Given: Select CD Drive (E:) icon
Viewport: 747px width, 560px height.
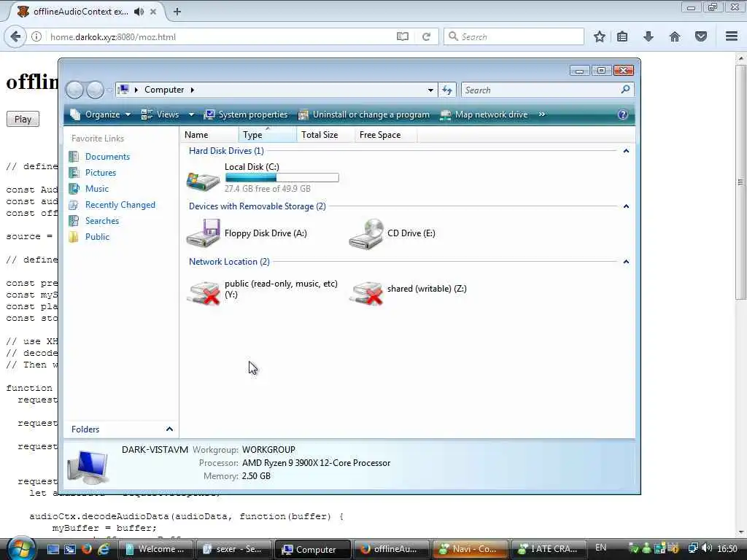Looking at the screenshot, I should (366, 233).
